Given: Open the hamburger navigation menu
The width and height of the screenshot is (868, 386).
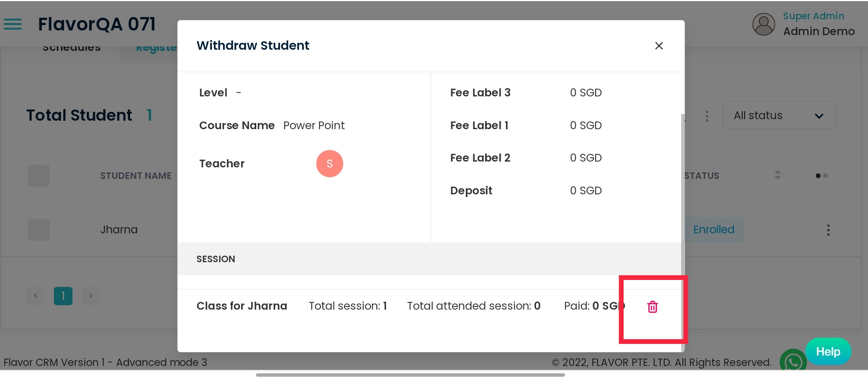Looking at the screenshot, I should tap(13, 24).
